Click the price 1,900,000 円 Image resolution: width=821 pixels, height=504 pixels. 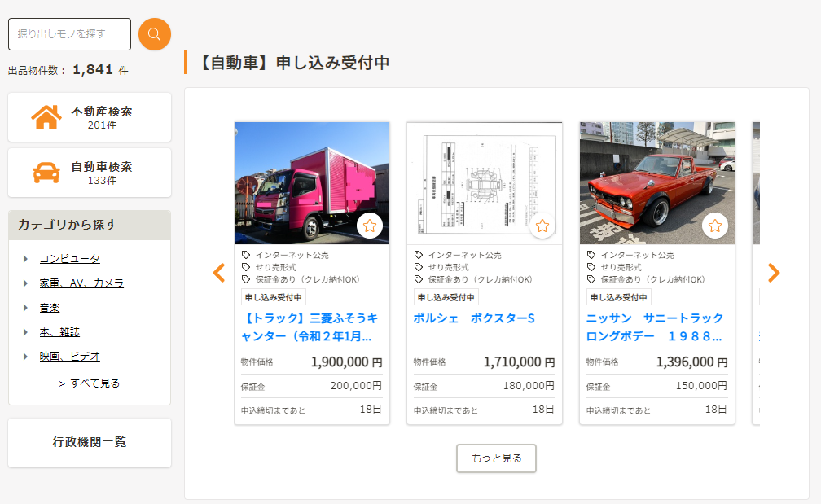click(x=347, y=362)
